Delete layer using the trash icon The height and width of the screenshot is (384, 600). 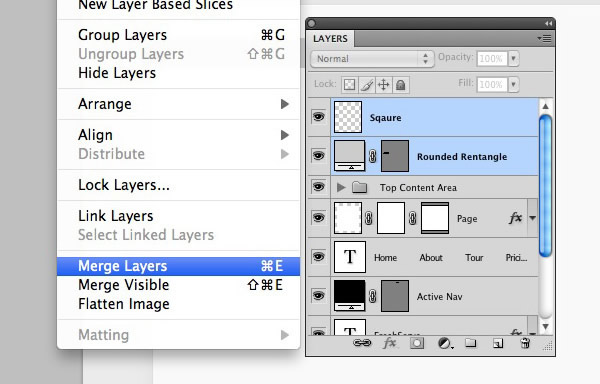(525, 343)
